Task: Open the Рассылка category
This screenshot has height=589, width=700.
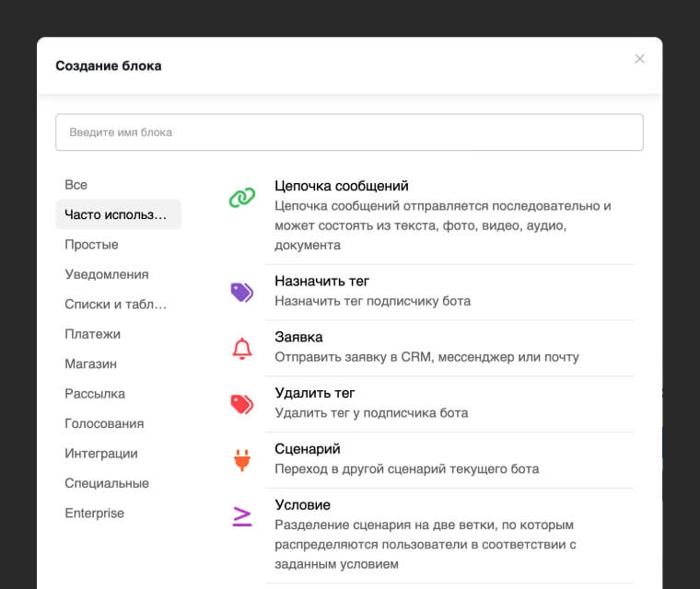Action: pyautogui.click(x=95, y=394)
